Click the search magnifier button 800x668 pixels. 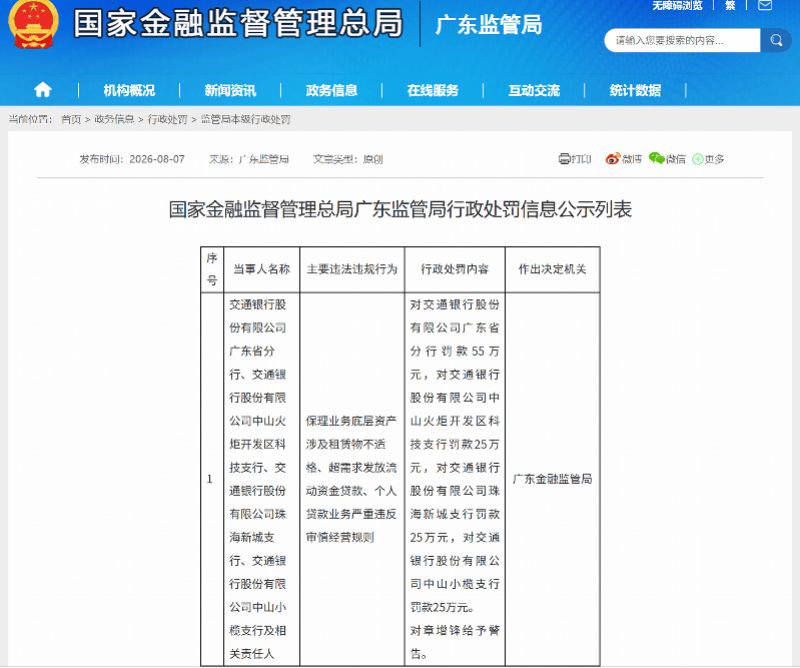(x=776, y=40)
